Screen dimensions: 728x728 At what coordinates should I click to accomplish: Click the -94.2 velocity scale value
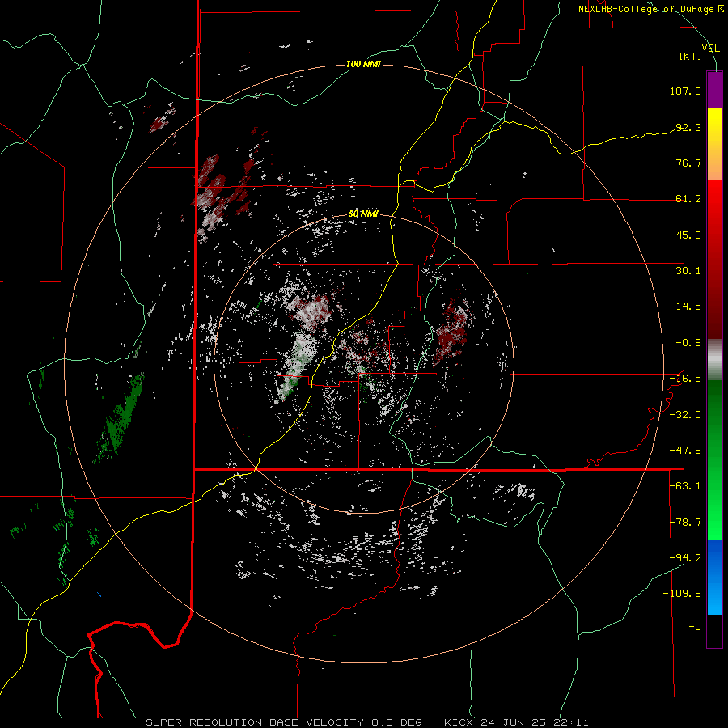point(685,558)
